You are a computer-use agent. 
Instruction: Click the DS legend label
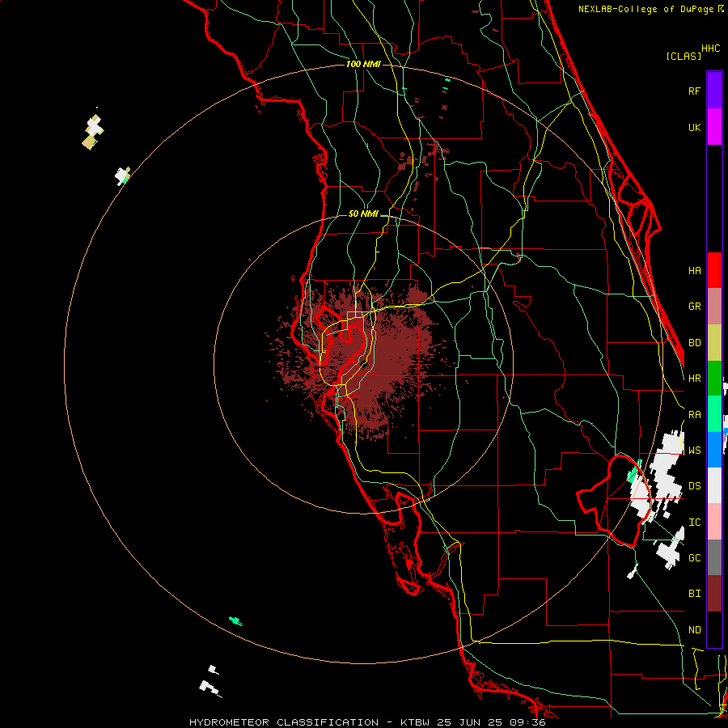click(694, 486)
